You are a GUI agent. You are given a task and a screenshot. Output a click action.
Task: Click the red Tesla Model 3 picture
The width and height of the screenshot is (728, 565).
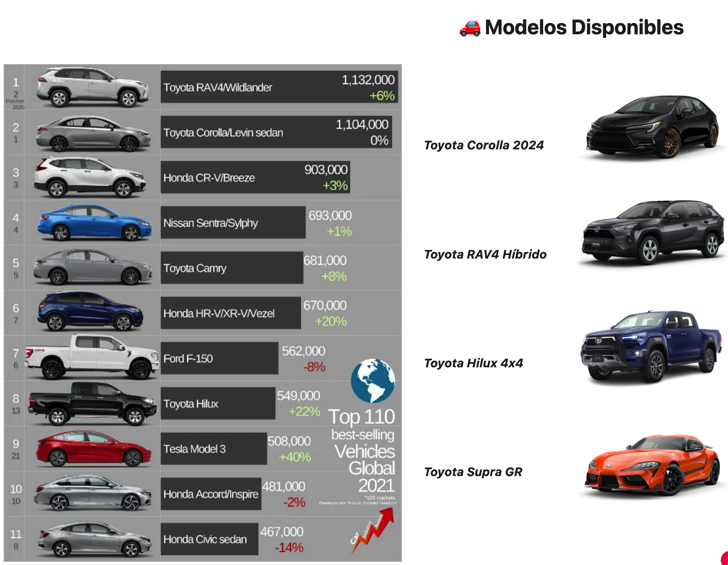(93, 449)
